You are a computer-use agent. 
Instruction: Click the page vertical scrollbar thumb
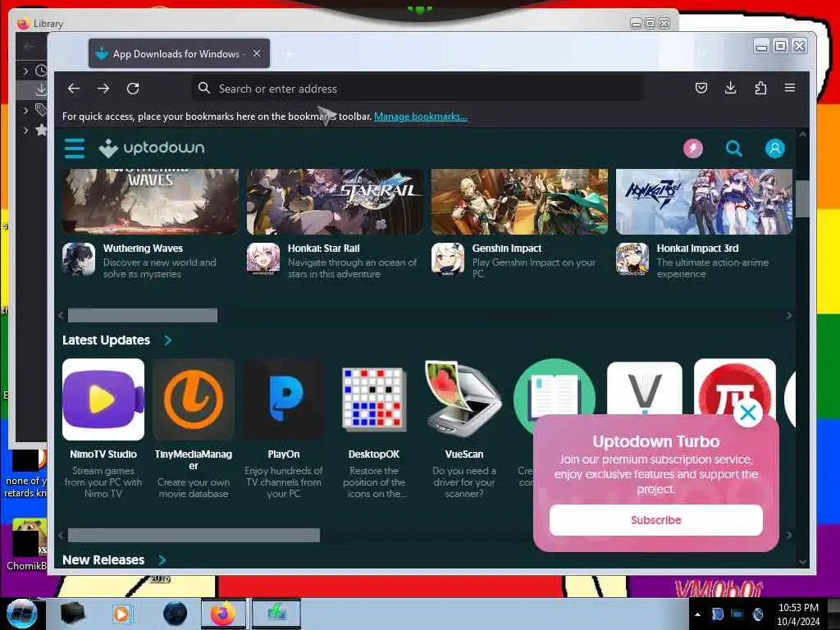point(802,199)
